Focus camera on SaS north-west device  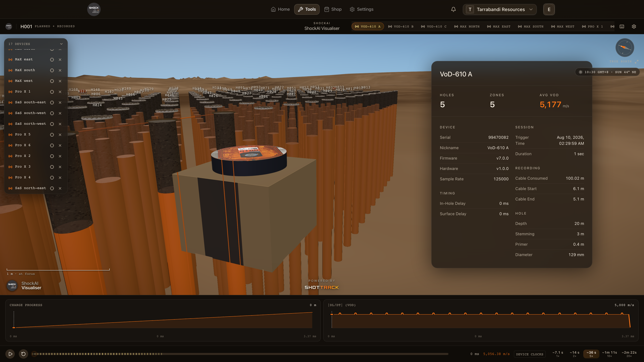52,124
